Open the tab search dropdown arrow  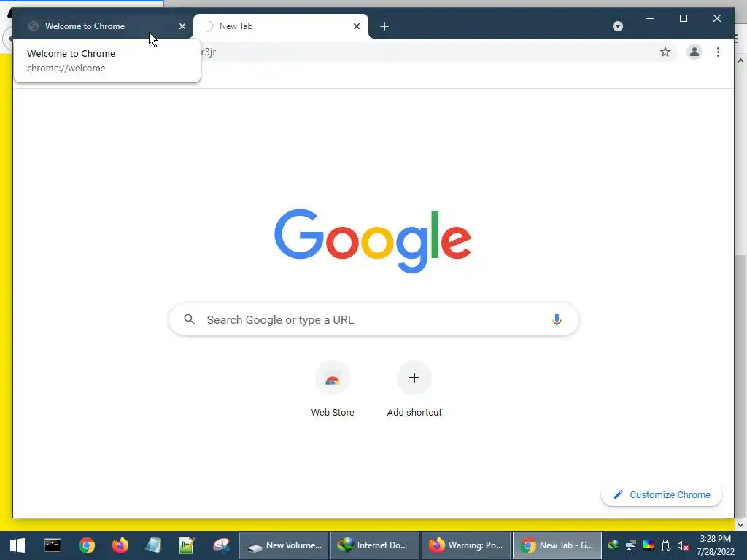pos(617,26)
